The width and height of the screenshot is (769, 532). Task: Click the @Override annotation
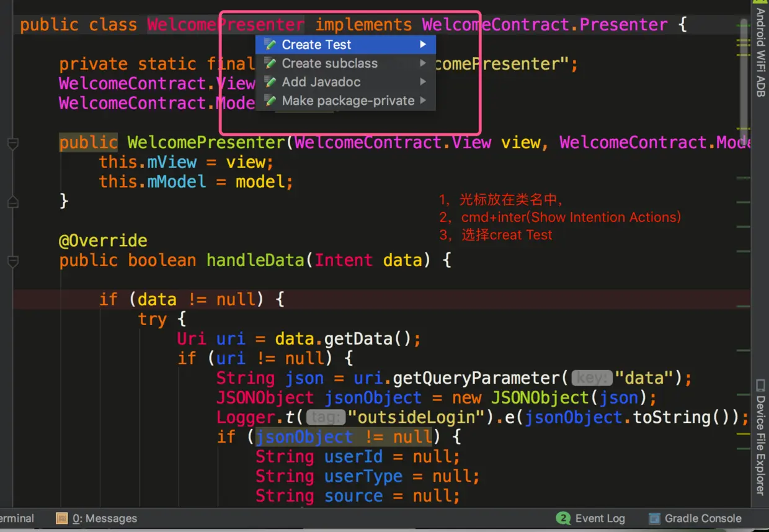coord(104,241)
